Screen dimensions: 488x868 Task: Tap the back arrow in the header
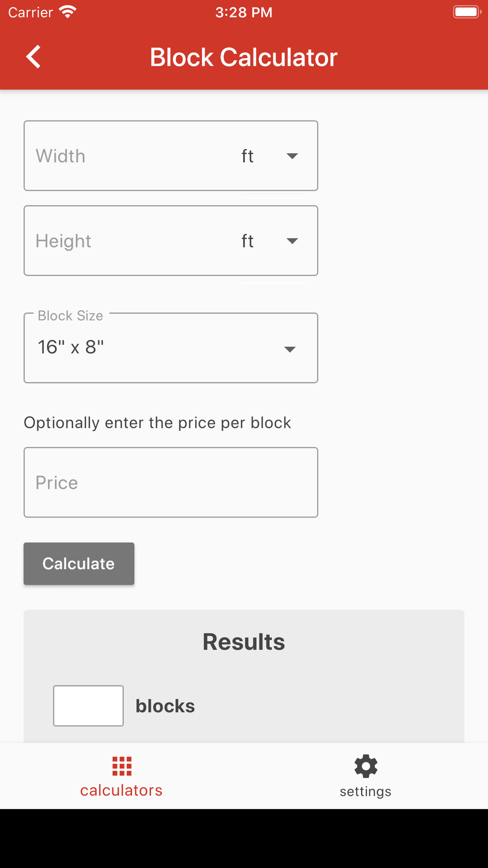click(x=33, y=57)
